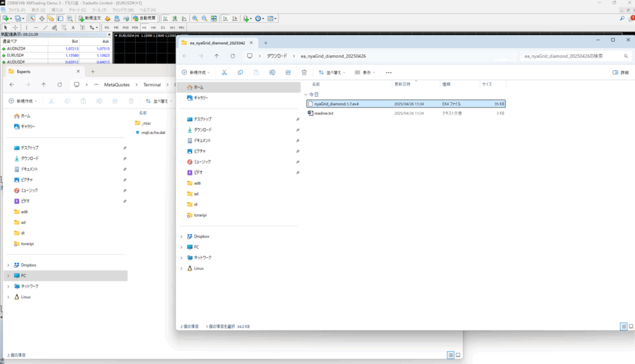Open ギャラリー in front Explorer sidebar
The width and height of the screenshot is (635, 364).
(x=201, y=98)
